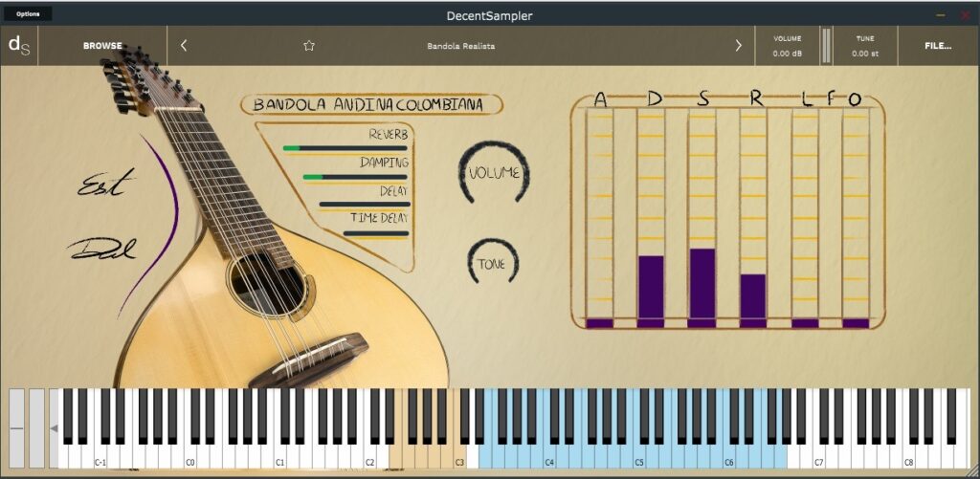
Task: Play the C2 key on keyboard
Action: (369, 457)
